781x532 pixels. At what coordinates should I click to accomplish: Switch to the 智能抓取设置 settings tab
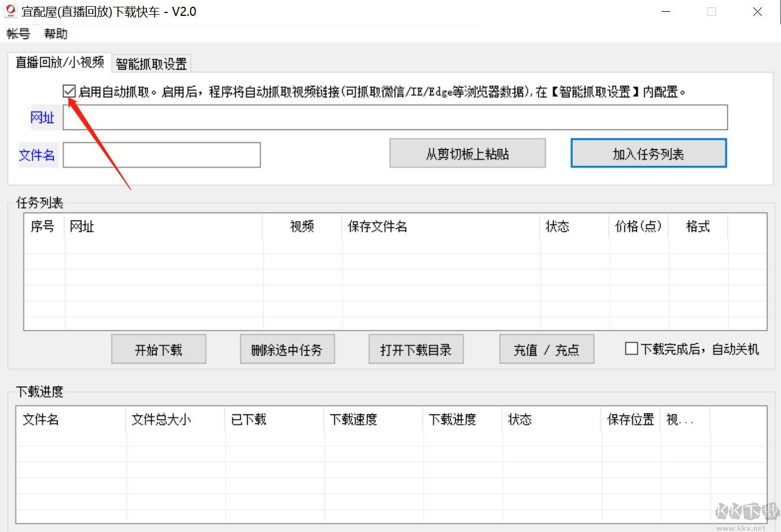pos(152,63)
